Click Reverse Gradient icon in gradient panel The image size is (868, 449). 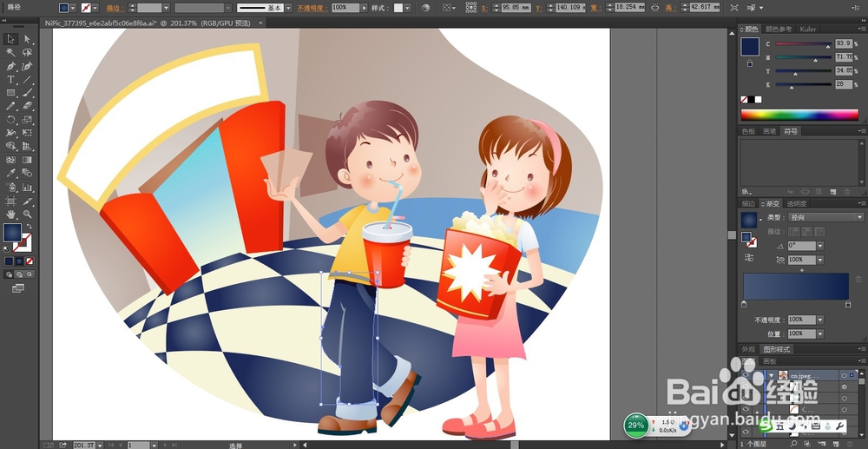(x=748, y=257)
